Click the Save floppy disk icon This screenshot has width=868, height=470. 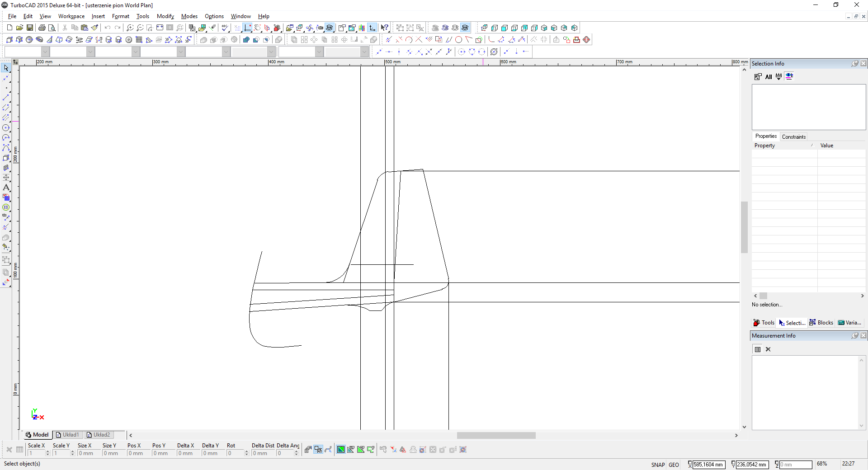(x=30, y=28)
